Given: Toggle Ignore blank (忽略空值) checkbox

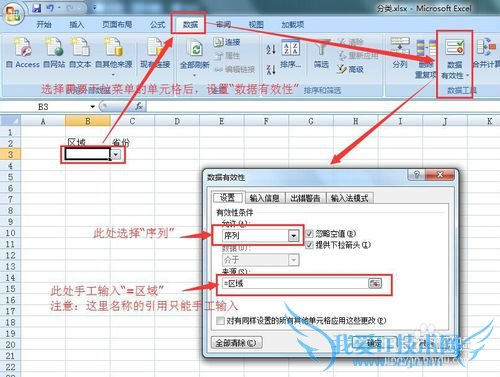Looking at the screenshot, I should click(x=309, y=234).
